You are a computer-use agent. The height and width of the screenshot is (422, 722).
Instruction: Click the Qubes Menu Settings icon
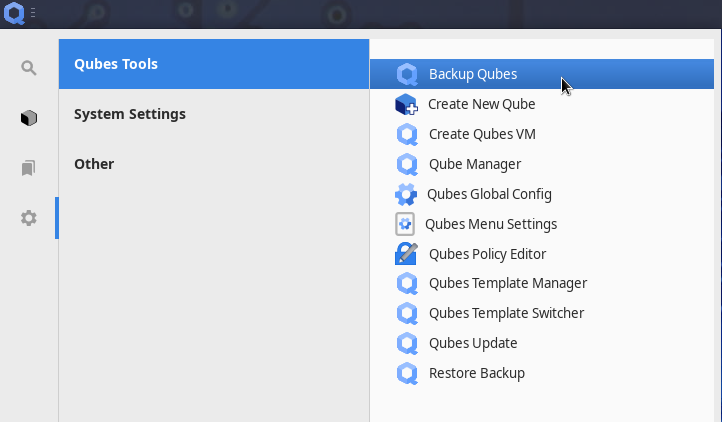405,224
